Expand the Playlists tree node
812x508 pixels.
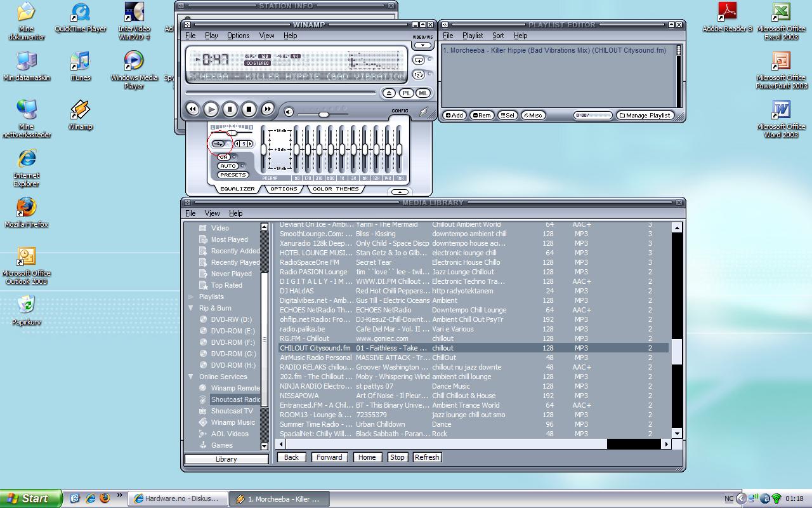(x=191, y=297)
